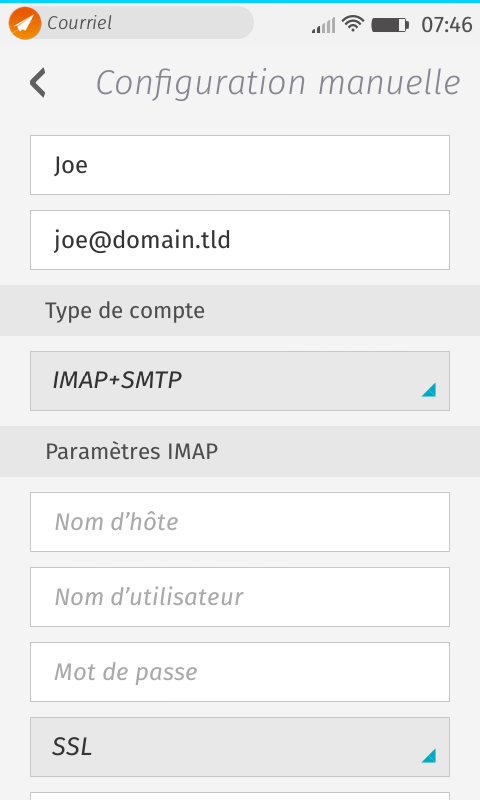
Task: Tap the partially visible field below SSL
Action: [240, 796]
